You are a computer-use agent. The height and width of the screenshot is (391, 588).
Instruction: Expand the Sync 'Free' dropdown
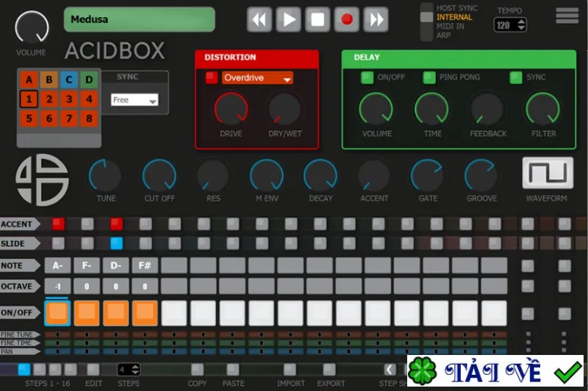(x=135, y=100)
